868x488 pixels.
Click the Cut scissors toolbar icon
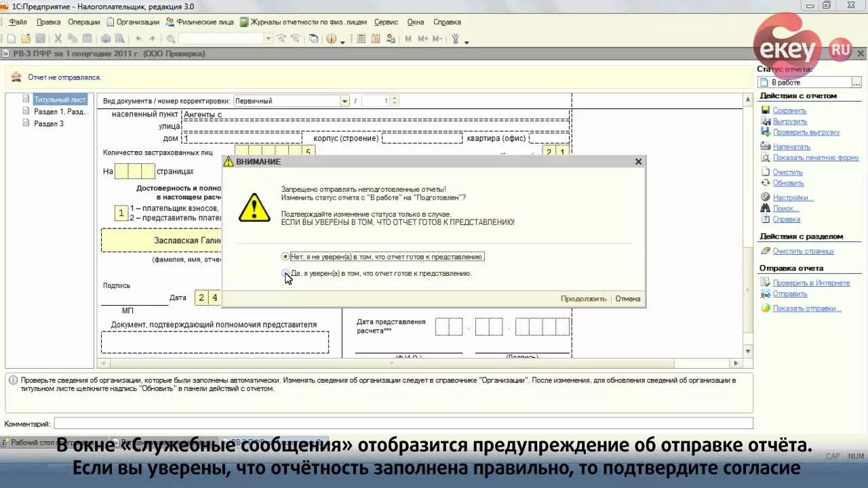[x=58, y=39]
